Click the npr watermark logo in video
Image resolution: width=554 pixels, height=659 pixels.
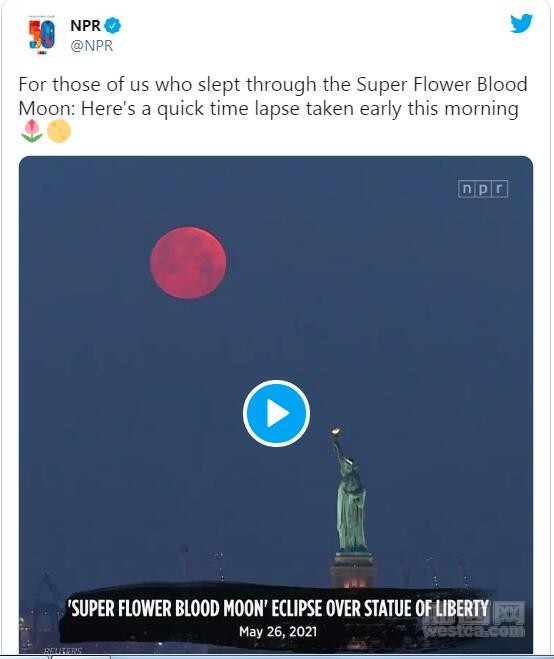coord(483,189)
